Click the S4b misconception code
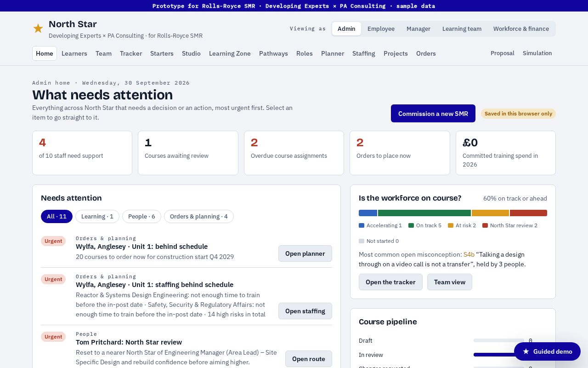 pyautogui.click(x=469, y=254)
